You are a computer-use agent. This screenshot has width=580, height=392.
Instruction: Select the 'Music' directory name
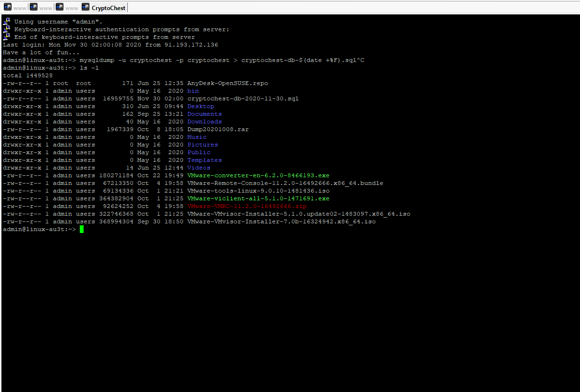(x=197, y=137)
